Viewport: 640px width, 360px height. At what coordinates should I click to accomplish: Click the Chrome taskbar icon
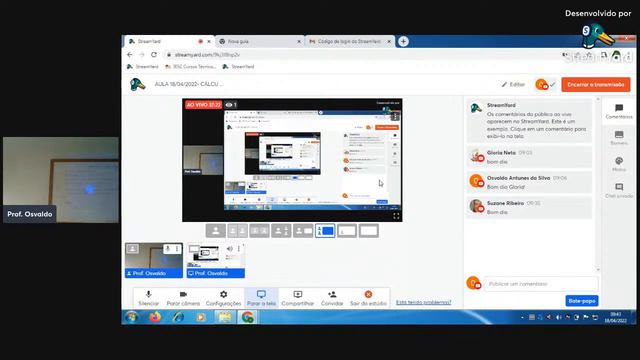coord(247,317)
